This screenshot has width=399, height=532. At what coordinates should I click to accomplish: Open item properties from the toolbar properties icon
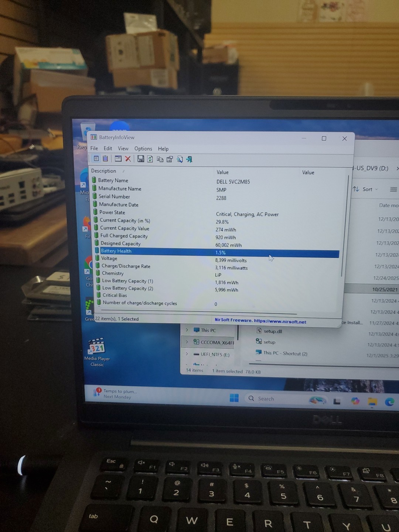pyautogui.click(x=170, y=159)
